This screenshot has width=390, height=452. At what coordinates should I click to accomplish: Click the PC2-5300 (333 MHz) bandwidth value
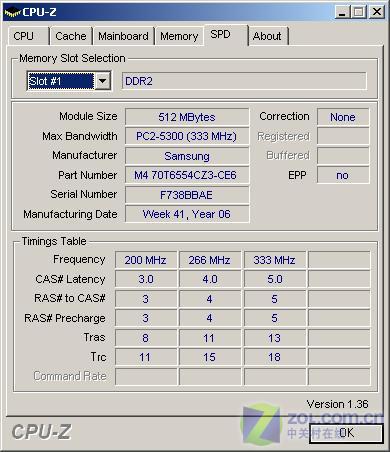point(187,136)
